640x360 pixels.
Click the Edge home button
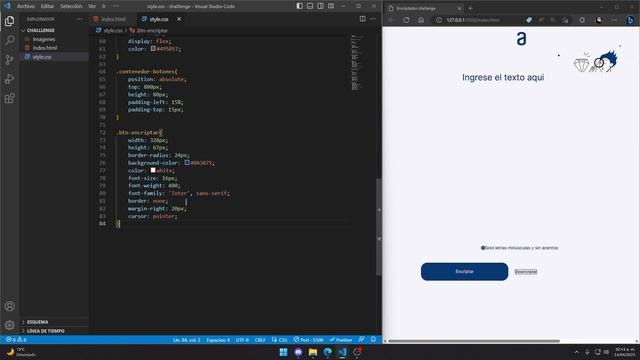[x=421, y=20]
